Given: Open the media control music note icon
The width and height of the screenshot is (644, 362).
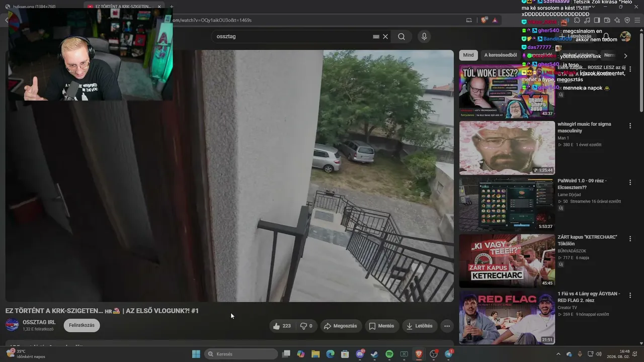Looking at the screenshot, I should tap(587, 20).
